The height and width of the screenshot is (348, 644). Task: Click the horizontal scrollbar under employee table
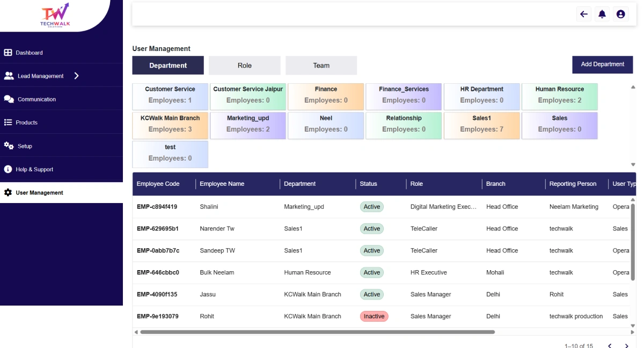point(317,332)
